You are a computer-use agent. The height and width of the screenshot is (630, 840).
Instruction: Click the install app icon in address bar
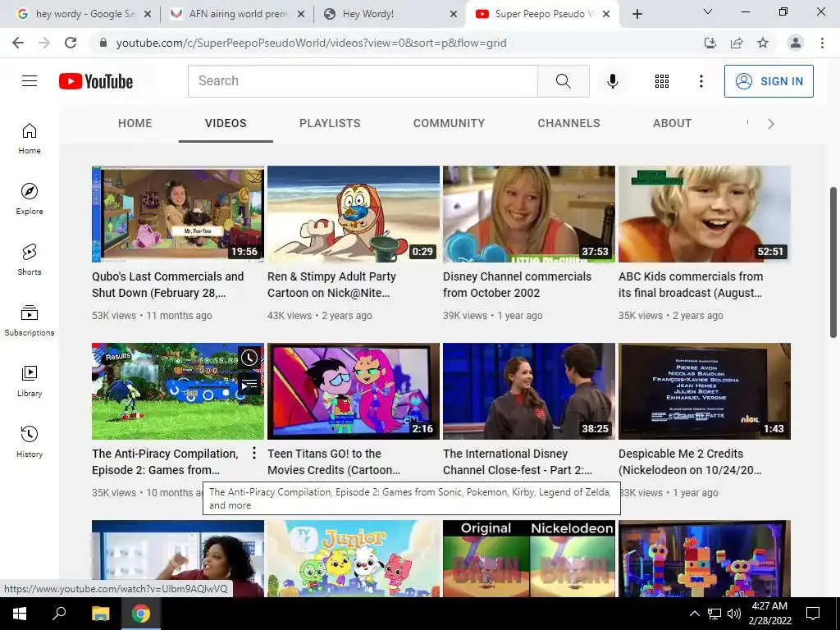pyautogui.click(x=710, y=43)
